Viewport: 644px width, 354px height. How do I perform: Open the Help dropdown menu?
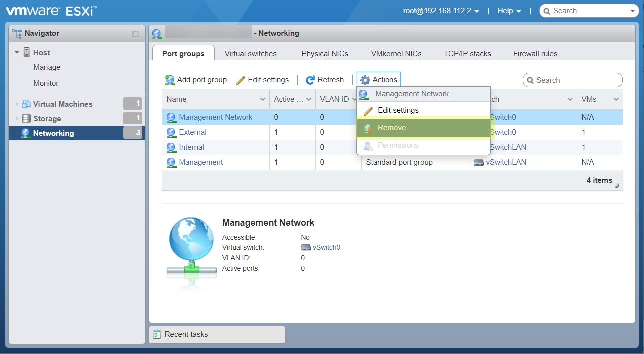(x=509, y=11)
